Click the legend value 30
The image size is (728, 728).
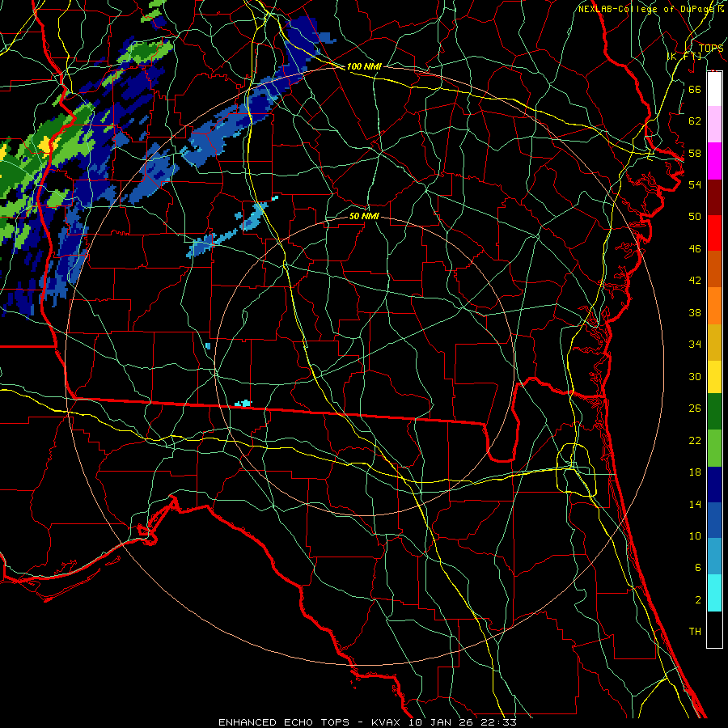695,376
